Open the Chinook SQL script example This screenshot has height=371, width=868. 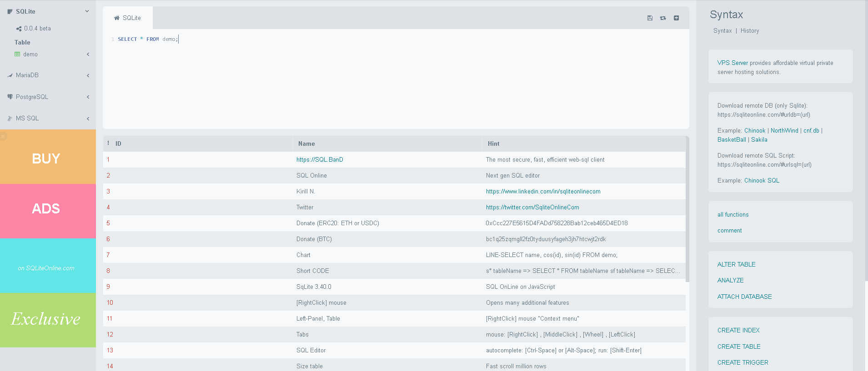pyautogui.click(x=762, y=181)
